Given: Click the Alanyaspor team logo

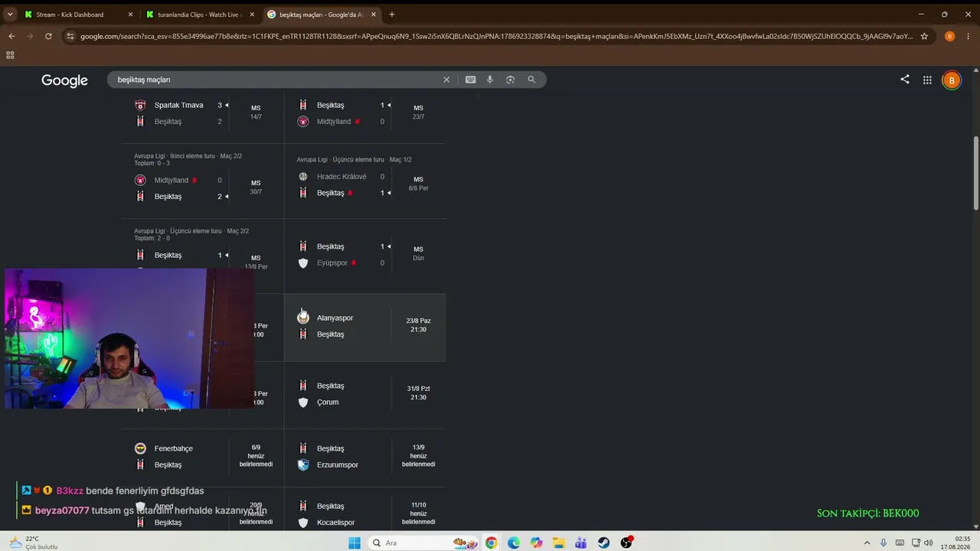Looking at the screenshot, I should pyautogui.click(x=303, y=318).
